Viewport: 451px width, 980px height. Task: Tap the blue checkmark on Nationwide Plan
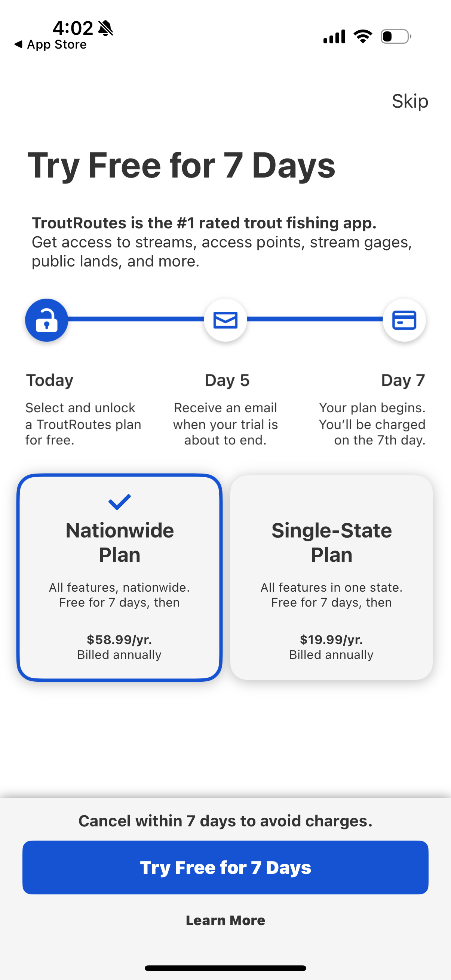point(120,502)
